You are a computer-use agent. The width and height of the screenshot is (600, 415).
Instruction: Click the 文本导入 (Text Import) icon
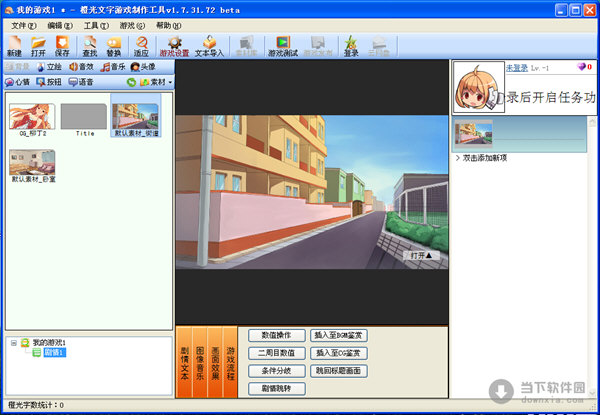click(209, 46)
